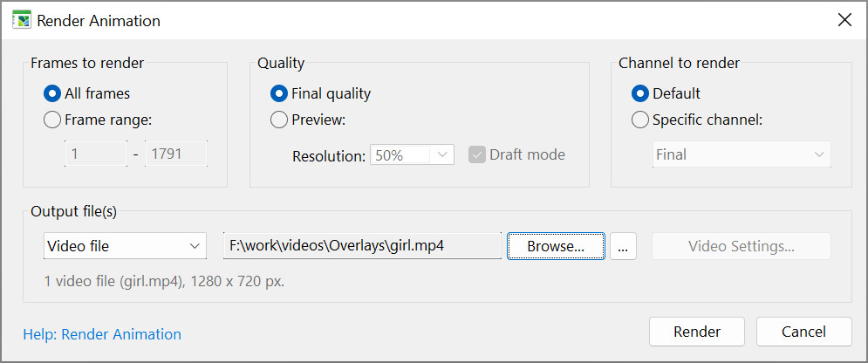The width and height of the screenshot is (868, 363).
Task: Click the Render Animation app icon in title bar
Action: [21, 20]
